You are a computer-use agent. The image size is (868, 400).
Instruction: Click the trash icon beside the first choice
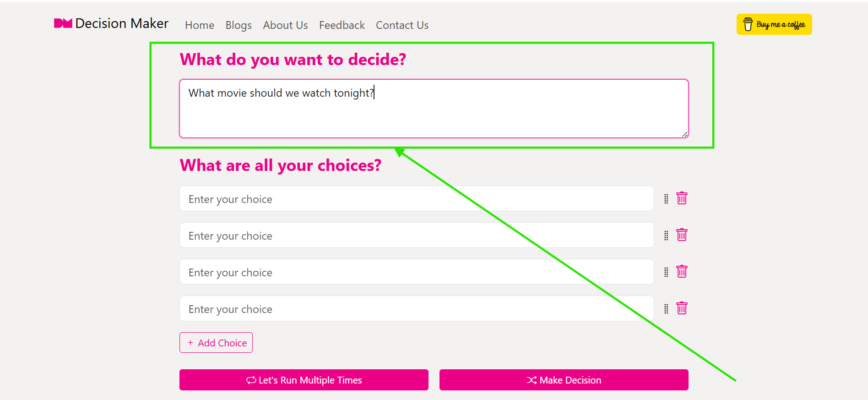coord(682,198)
